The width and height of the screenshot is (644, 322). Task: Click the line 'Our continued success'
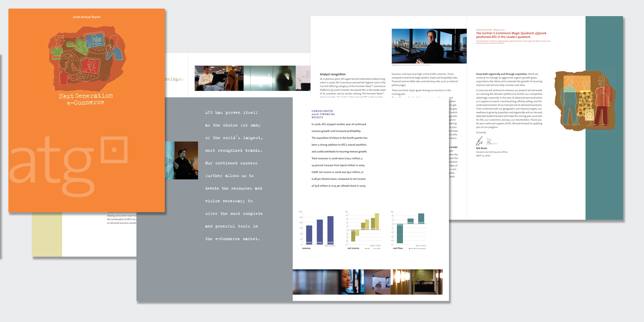[231, 163]
